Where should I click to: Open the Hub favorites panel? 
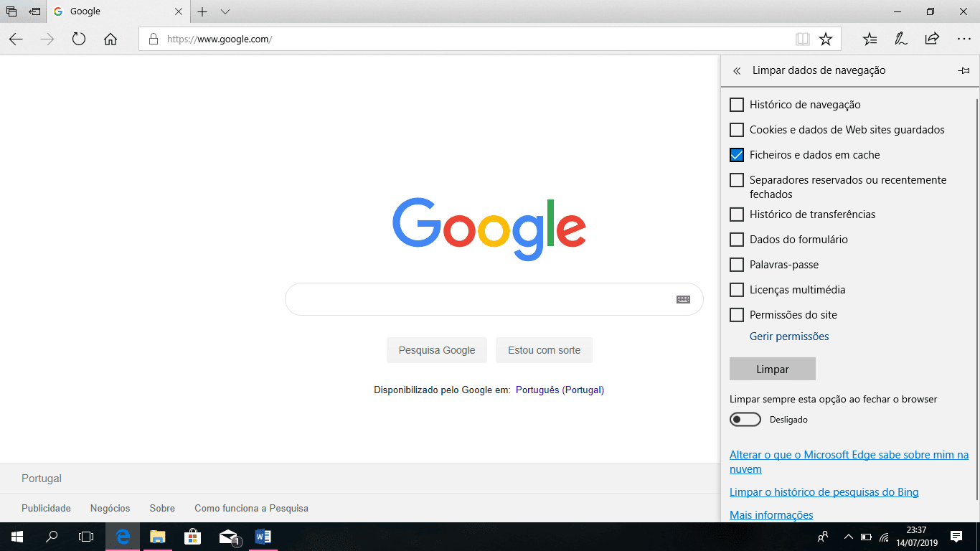coord(870,39)
